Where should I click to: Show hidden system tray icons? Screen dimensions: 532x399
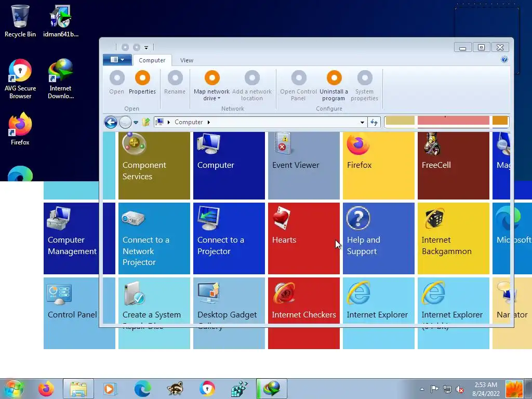pos(422,389)
